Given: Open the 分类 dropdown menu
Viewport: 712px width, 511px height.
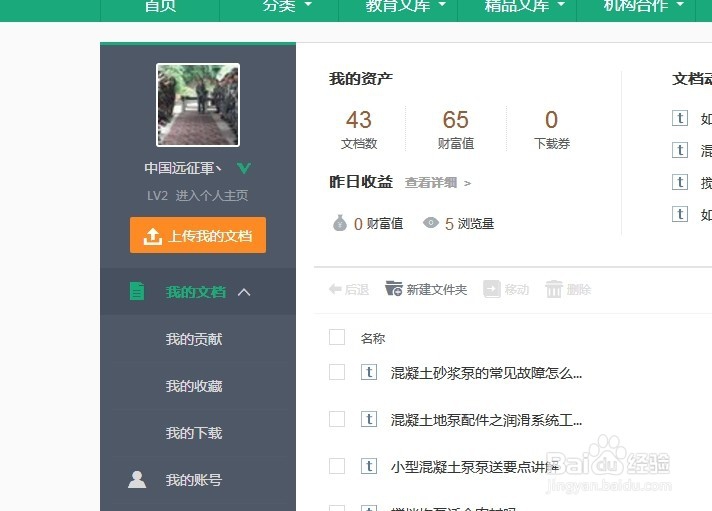Looking at the screenshot, I should tap(287, 6).
